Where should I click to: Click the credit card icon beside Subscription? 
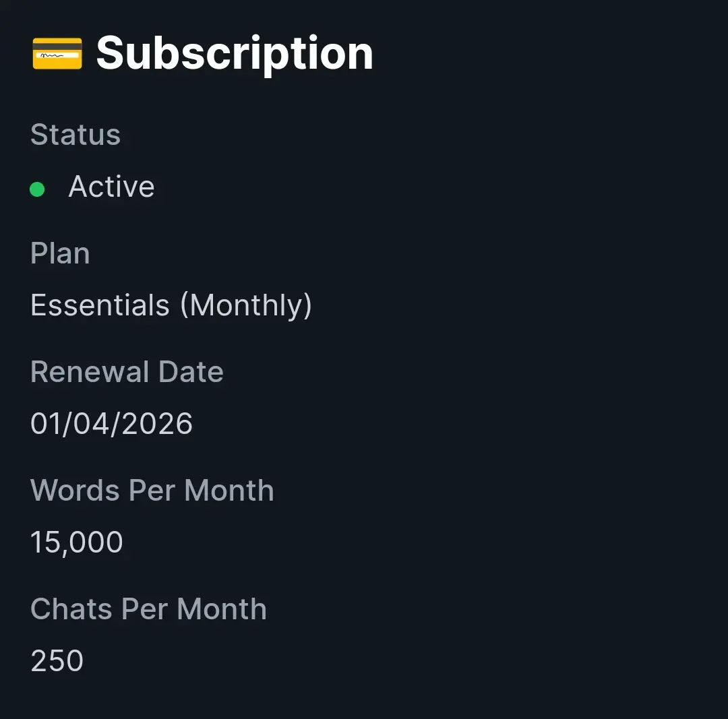(x=57, y=54)
